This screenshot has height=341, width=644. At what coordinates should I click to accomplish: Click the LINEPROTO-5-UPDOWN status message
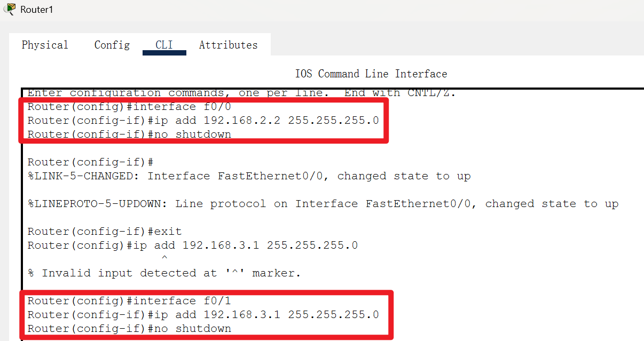pos(323,203)
